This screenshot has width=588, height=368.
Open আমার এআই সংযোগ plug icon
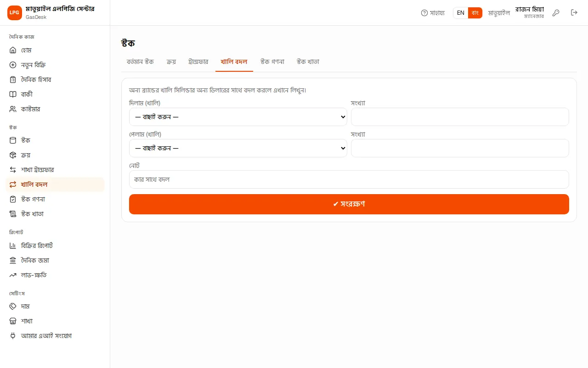pos(13,336)
